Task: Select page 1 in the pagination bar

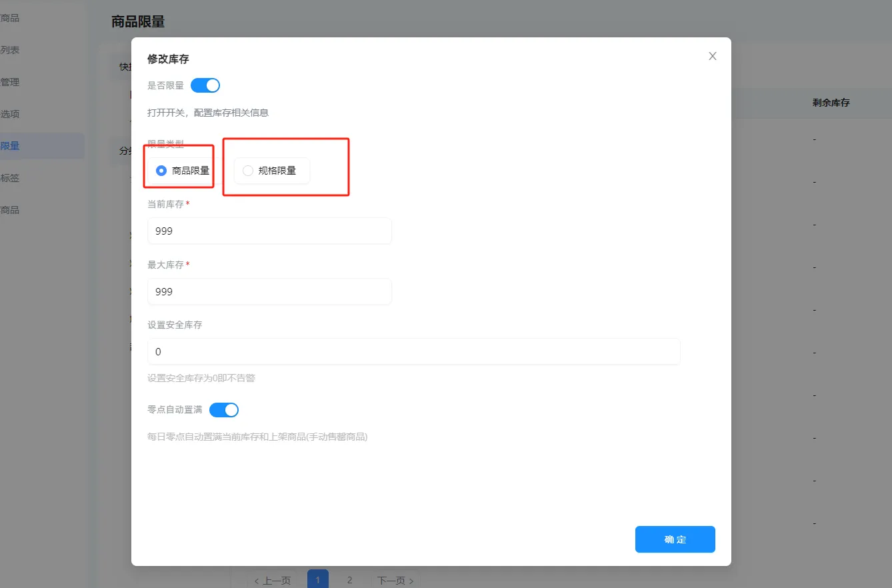Action: (318, 579)
